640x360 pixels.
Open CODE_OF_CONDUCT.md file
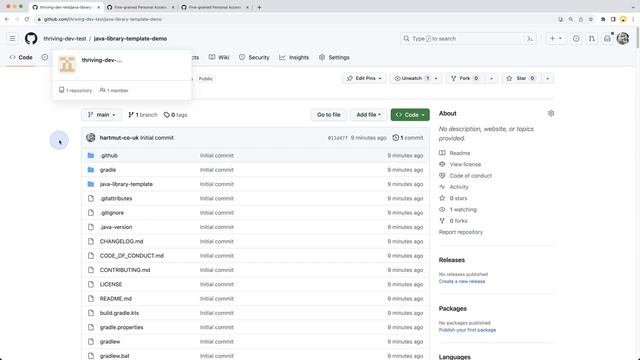tap(131, 256)
